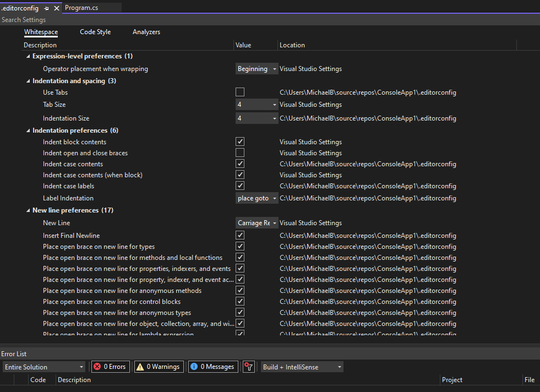Open the Entire Solution scope dropdown
Screen dimensions: 540x392
coord(43,367)
